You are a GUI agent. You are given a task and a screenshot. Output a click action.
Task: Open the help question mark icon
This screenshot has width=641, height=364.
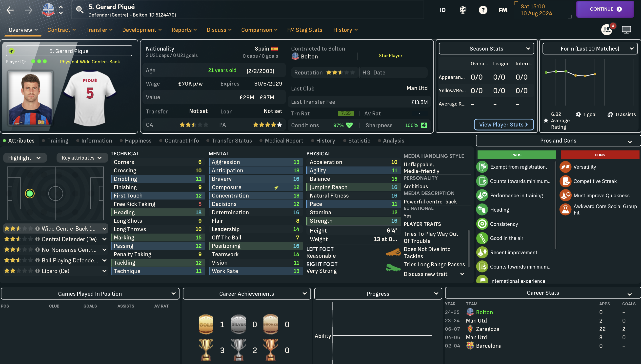pos(483,10)
